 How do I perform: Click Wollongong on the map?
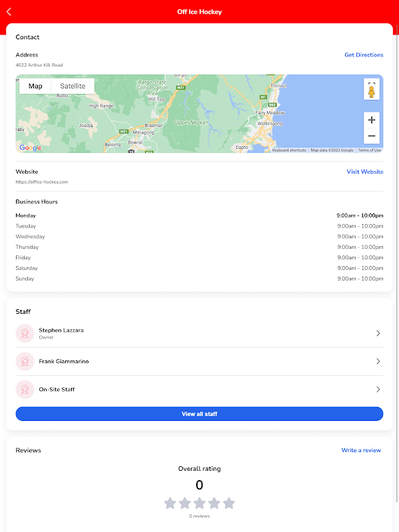tap(270, 124)
